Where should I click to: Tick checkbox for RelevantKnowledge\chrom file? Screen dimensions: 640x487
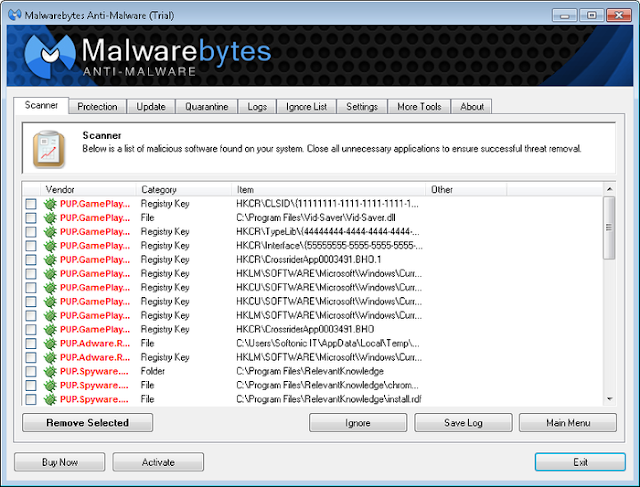coord(31,385)
